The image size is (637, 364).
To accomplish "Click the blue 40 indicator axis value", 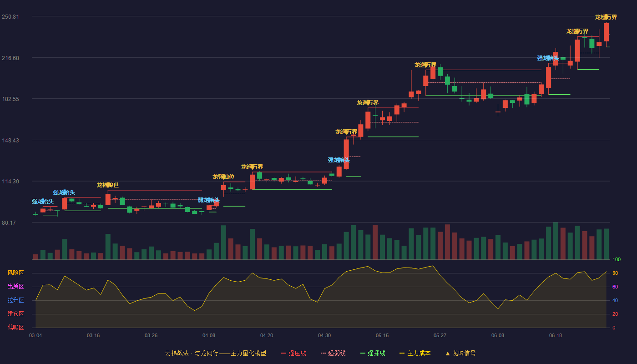I will pyautogui.click(x=615, y=300).
